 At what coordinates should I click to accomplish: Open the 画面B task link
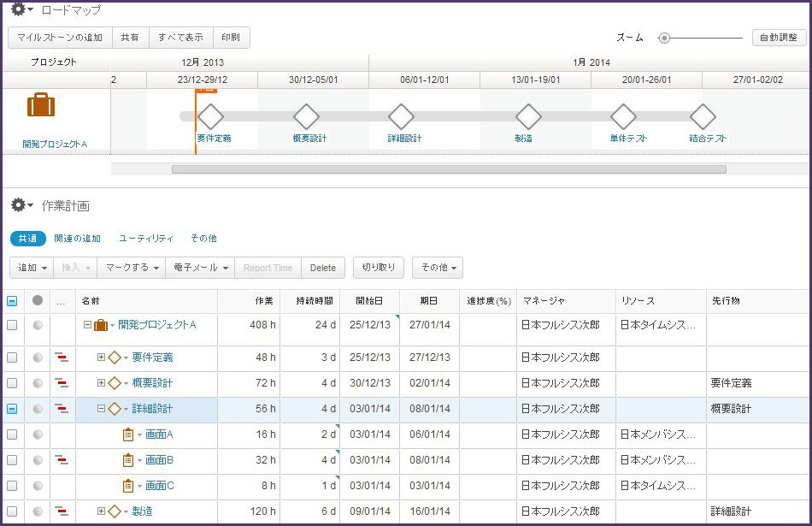tap(160, 460)
